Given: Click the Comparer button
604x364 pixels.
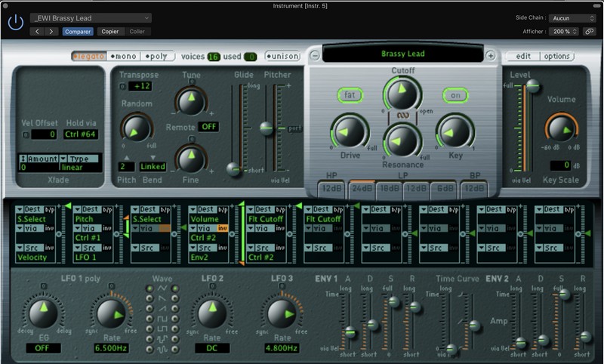Looking at the screenshot, I should click(x=78, y=32).
